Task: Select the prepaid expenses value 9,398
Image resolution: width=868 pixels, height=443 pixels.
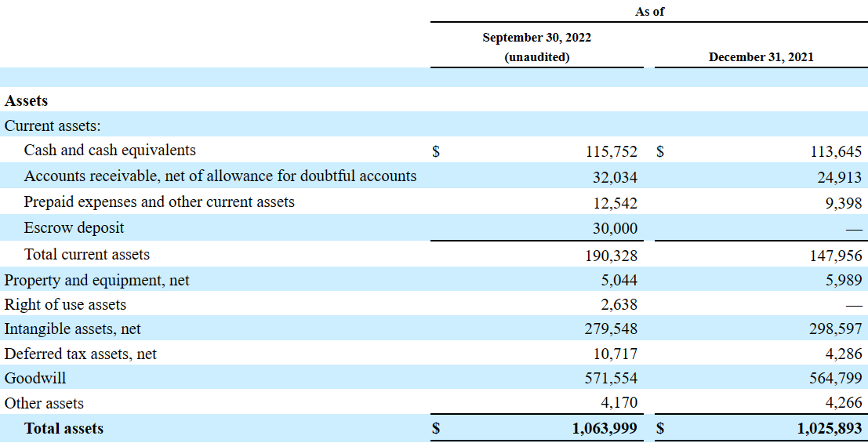Action: 843,204
